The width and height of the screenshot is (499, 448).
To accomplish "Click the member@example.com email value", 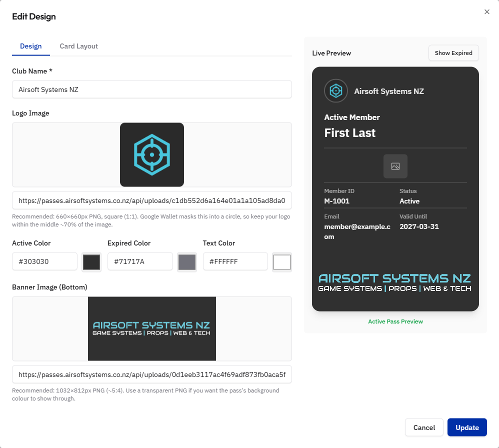I will 357,231.
